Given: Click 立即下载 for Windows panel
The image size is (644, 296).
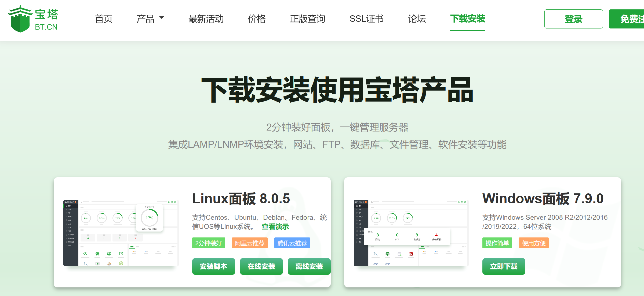Looking at the screenshot, I should coord(504,266).
